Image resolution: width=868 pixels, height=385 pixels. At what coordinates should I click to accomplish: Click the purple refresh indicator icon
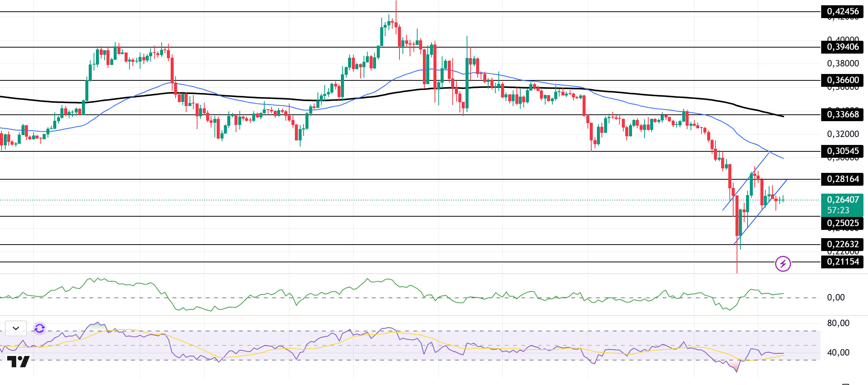(x=40, y=328)
